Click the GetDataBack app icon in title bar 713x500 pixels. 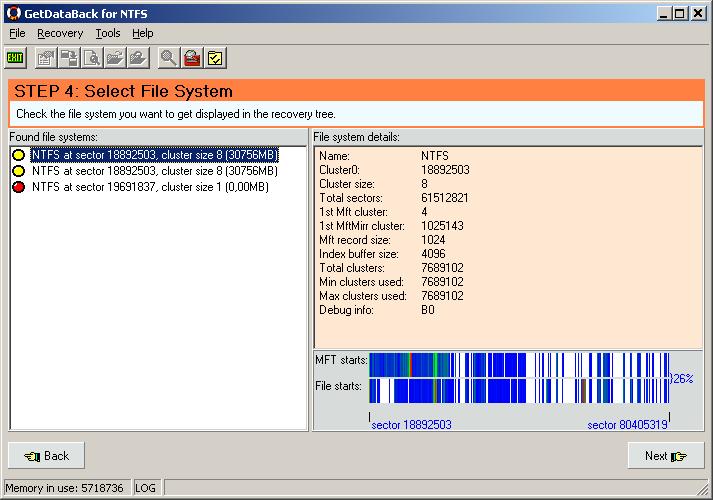pyautogui.click(x=14, y=13)
